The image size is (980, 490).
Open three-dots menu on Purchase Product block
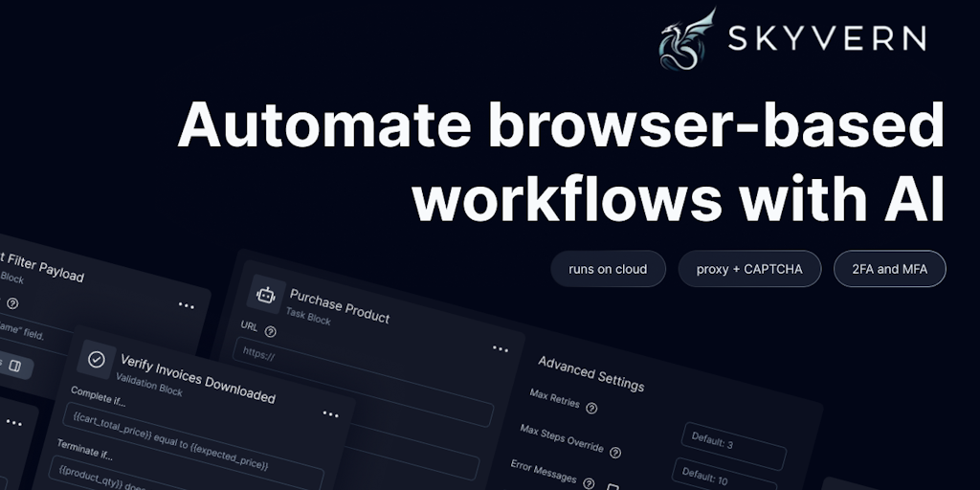coord(500,348)
